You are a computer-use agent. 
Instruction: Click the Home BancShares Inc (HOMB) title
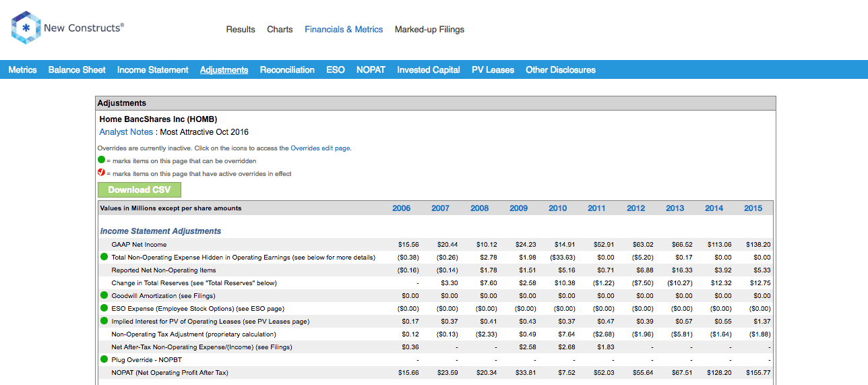[x=158, y=119]
